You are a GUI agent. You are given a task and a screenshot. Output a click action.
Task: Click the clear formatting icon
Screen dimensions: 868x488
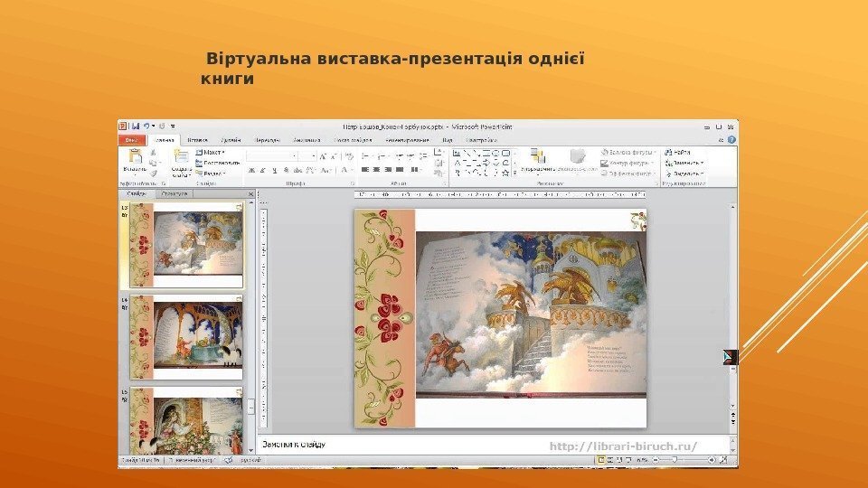click(x=349, y=156)
